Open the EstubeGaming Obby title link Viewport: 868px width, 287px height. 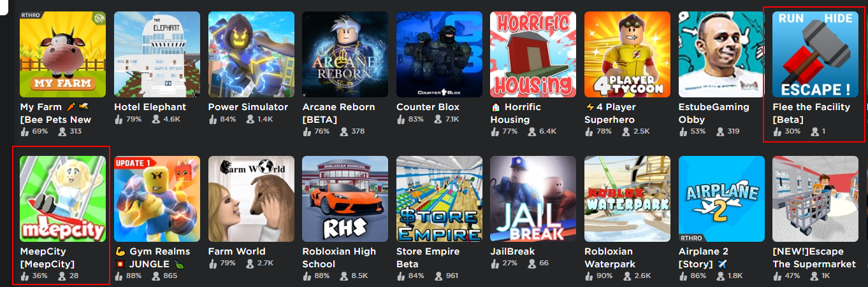coord(714,113)
